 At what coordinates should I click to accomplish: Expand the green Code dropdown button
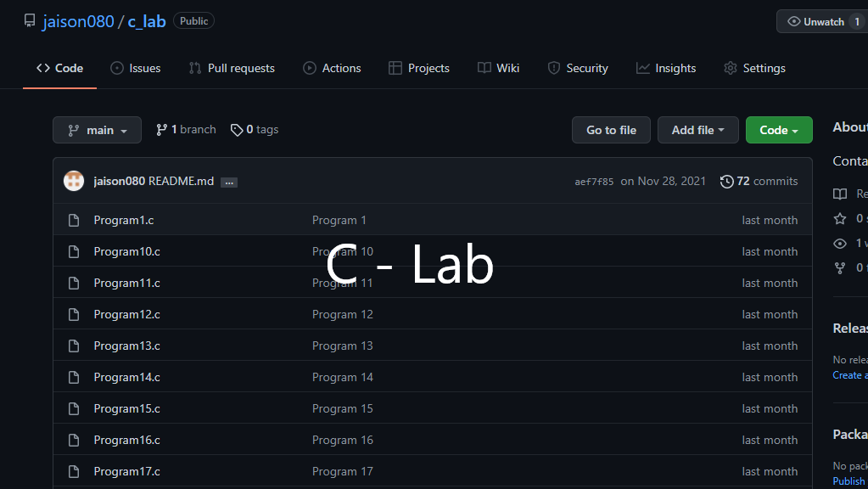(778, 130)
